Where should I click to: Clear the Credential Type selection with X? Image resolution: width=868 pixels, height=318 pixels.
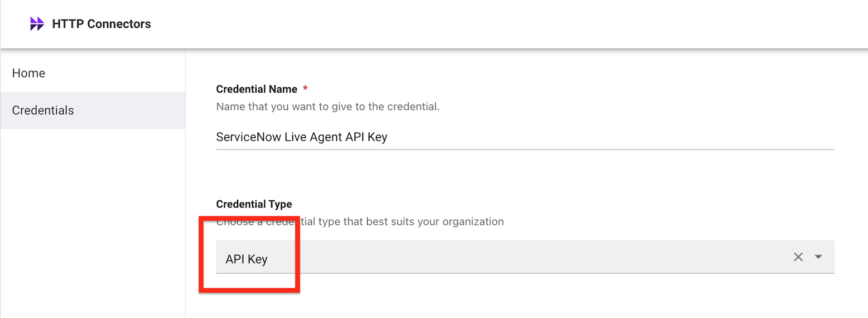(x=798, y=257)
